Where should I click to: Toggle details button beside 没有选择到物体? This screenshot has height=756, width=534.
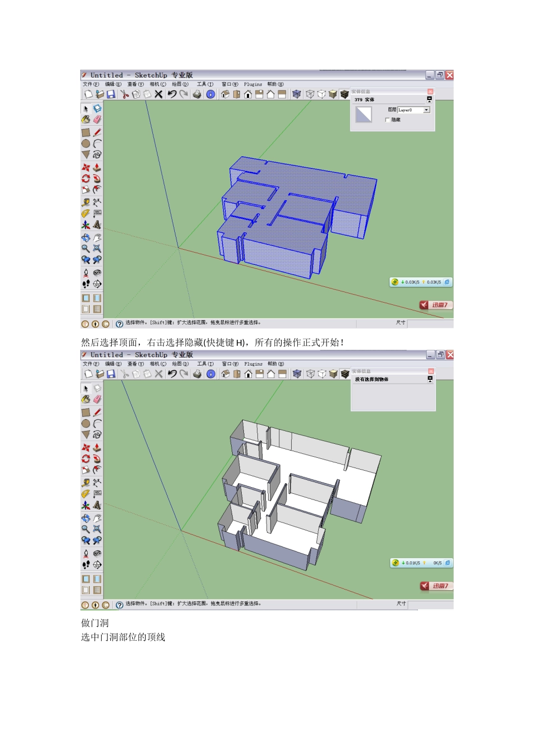tap(430, 379)
